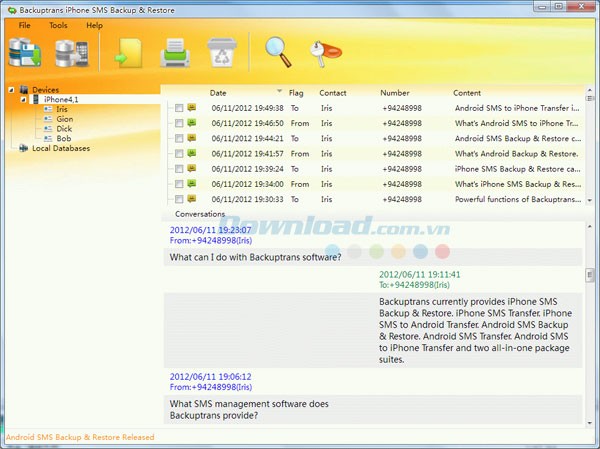Check the box for 19:49:38 message
The height and width of the screenshot is (449, 600).
(179, 108)
